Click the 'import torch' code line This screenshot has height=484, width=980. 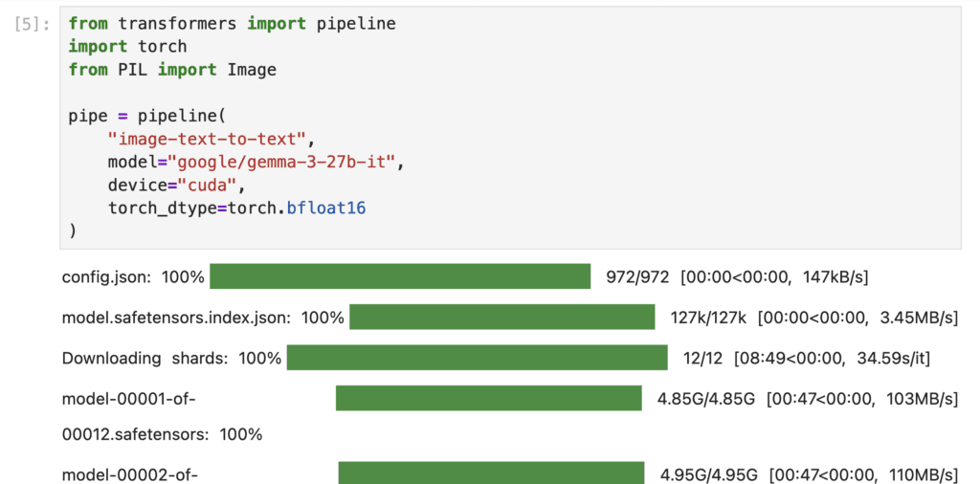click(127, 47)
